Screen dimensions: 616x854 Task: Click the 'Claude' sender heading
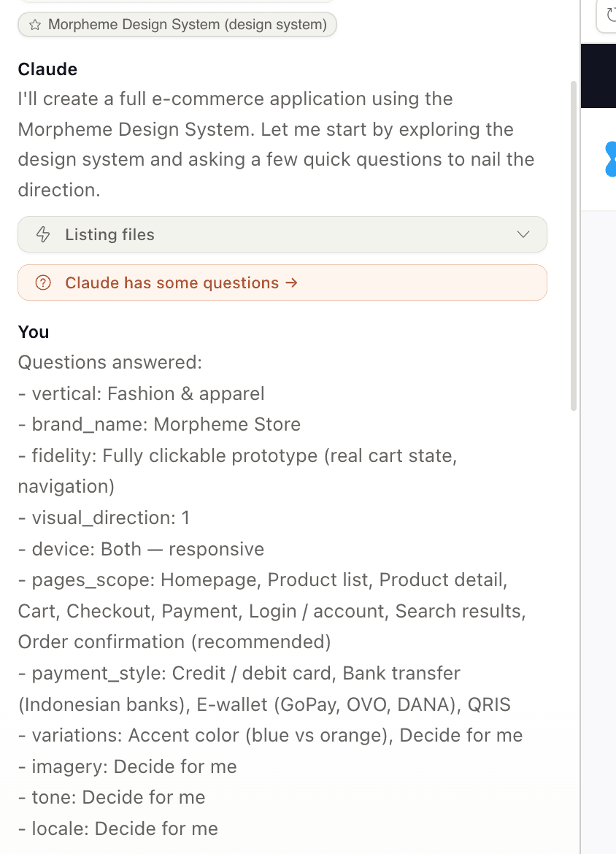point(47,69)
